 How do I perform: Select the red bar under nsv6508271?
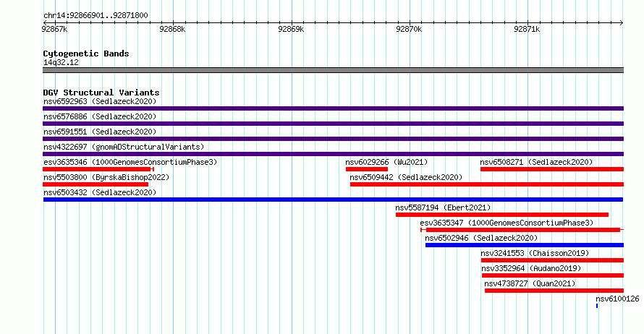(552, 169)
